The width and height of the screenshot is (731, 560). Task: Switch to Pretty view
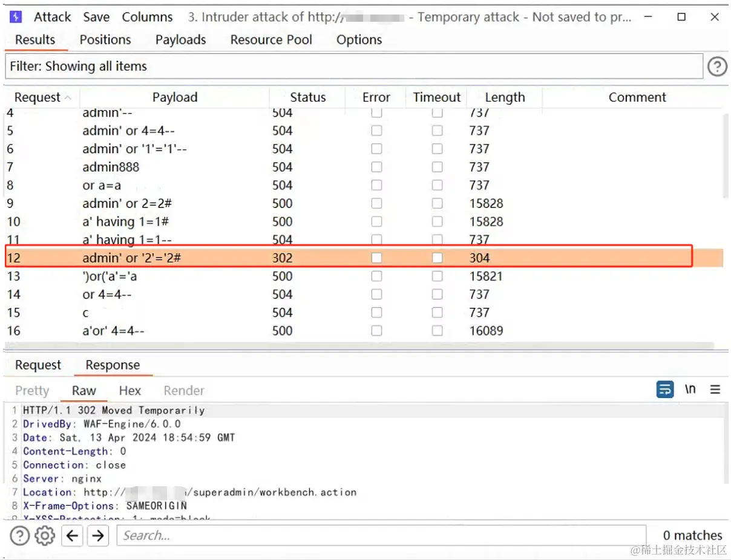tap(32, 391)
